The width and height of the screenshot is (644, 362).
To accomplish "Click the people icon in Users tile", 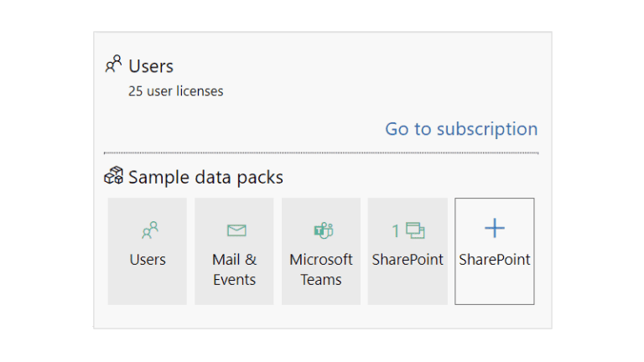I will point(150,230).
